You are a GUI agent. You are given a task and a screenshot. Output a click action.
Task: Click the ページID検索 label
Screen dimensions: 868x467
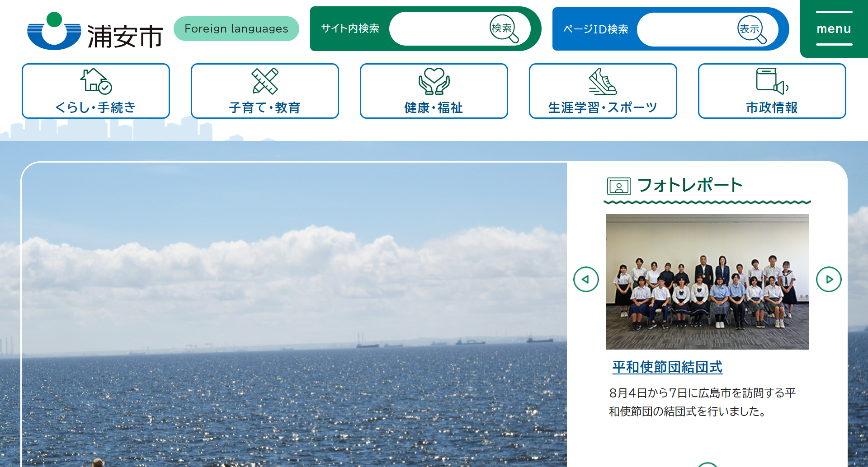(x=595, y=29)
